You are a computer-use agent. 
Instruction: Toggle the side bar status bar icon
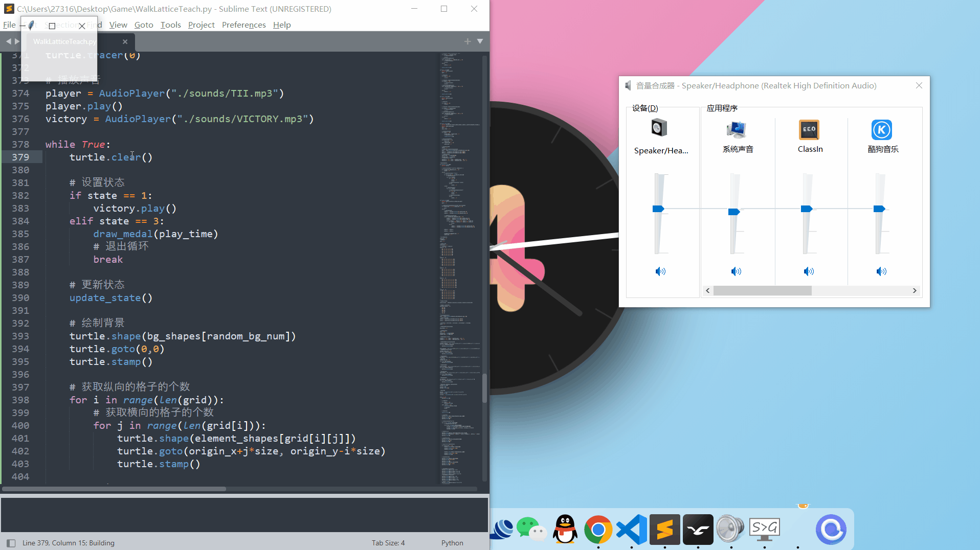11,543
